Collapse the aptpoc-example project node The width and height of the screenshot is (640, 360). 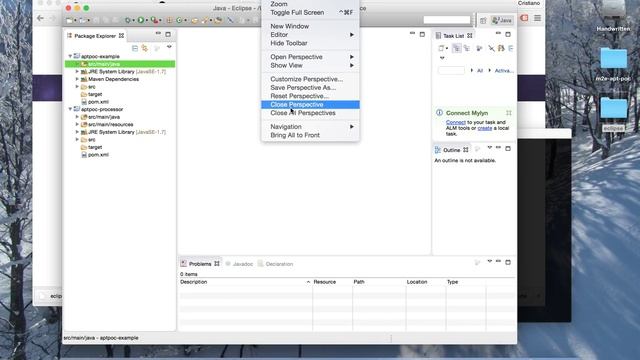[70, 56]
